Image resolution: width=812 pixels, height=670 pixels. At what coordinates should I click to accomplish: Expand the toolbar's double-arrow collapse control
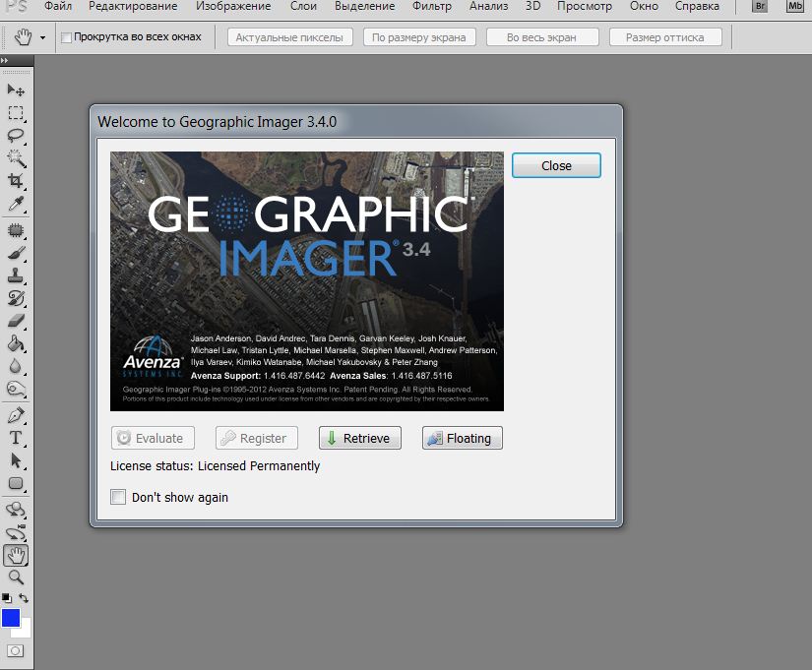click(x=5, y=61)
